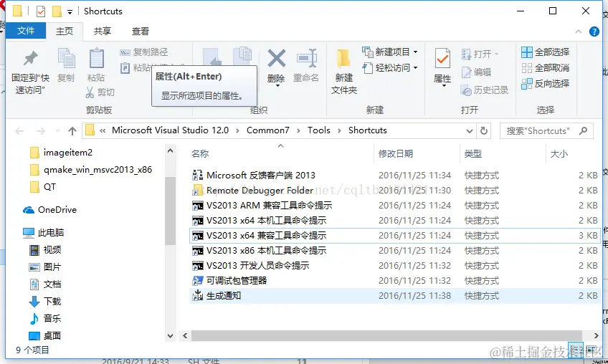Go up one folder level arrow
Screen dimensions: 608x364
point(72,131)
